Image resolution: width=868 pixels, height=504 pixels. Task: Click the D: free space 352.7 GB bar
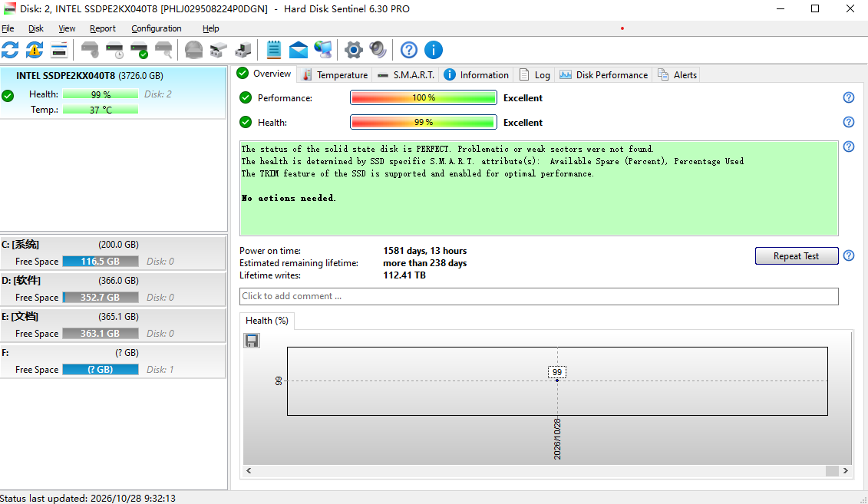(101, 297)
